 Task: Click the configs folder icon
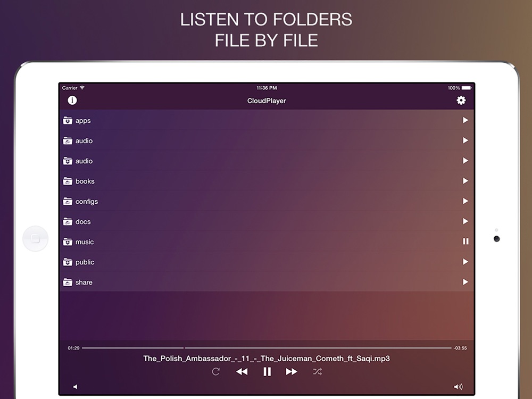click(x=68, y=201)
